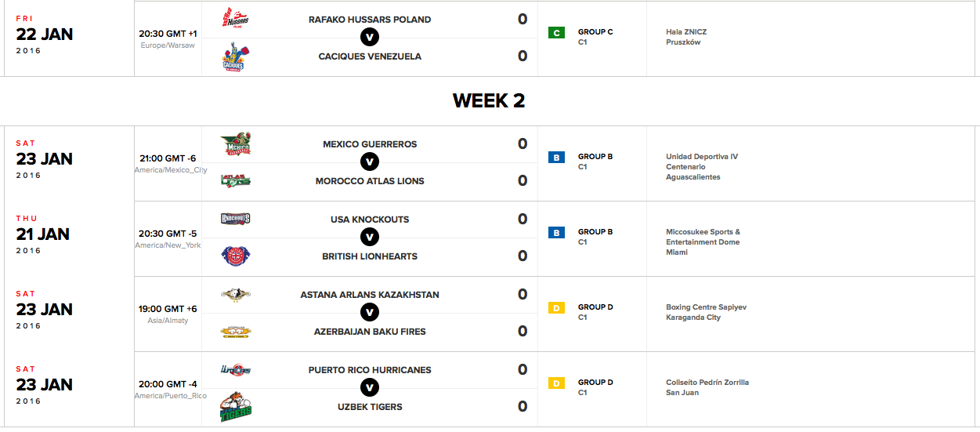
Task: Open the Astana Arlans Kazakhstan logo
Action: (x=236, y=295)
